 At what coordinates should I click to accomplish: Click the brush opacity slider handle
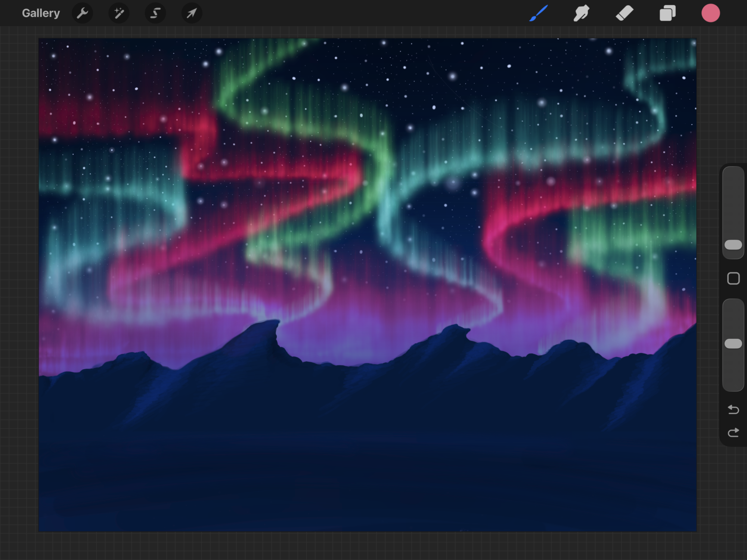tap(733, 344)
